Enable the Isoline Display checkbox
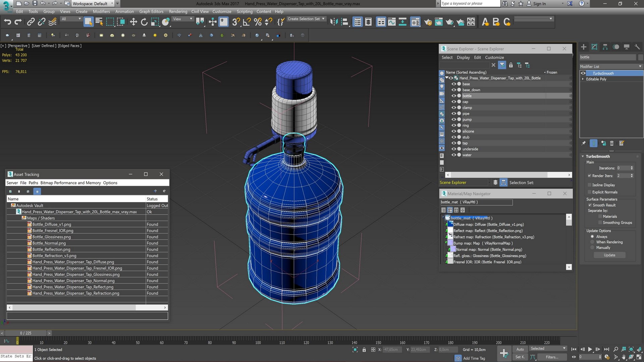This screenshot has height=362, width=644. (x=589, y=185)
